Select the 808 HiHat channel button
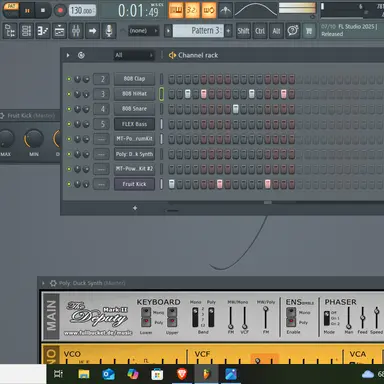This screenshot has width=384, height=384. (x=134, y=94)
